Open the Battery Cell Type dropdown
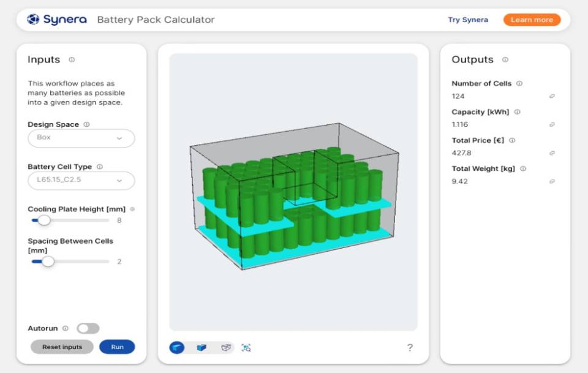 81,180
